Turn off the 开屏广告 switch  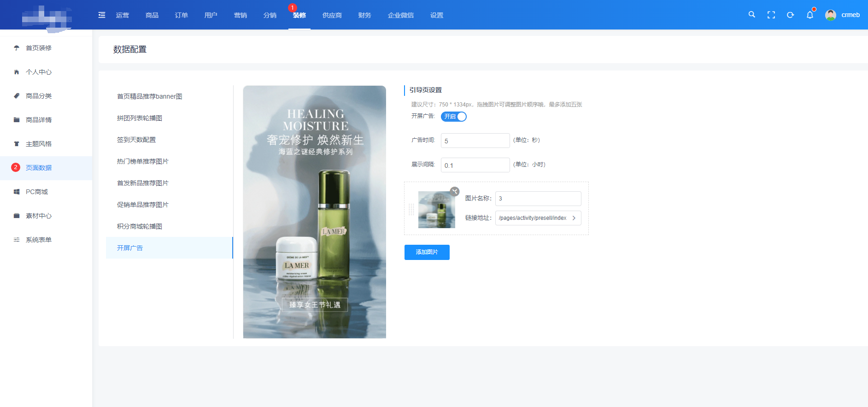click(454, 117)
